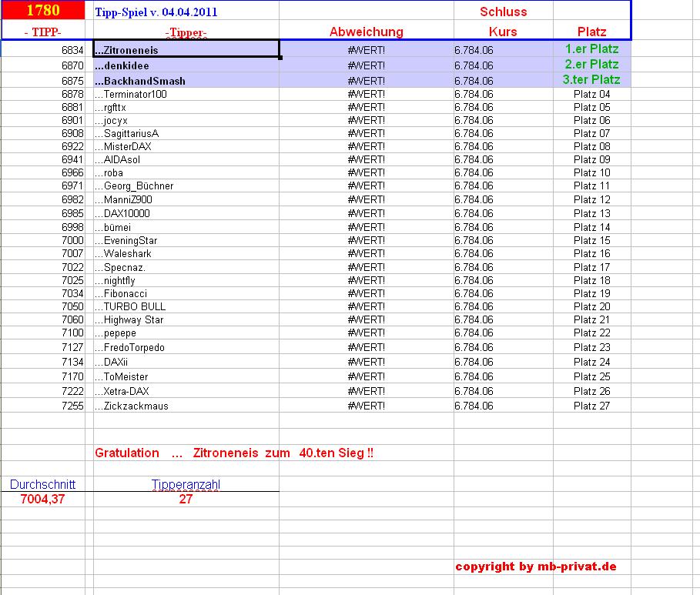Click the ...TURBO BULL cell
Viewport: 700px width, 595px height.
(186, 306)
